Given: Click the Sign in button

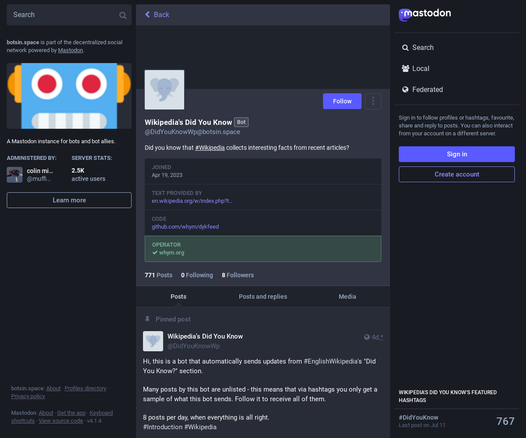Looking at the screenshot, I should (x=457, y=154).
